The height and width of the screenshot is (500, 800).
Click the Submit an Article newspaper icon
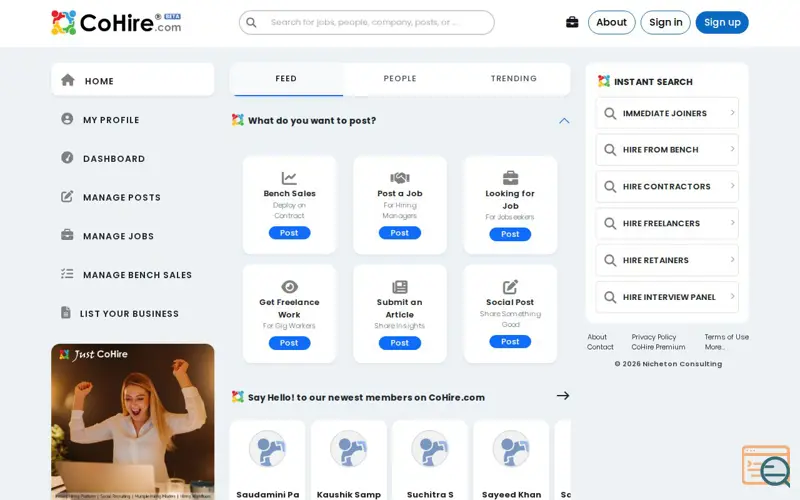point(399,287)
